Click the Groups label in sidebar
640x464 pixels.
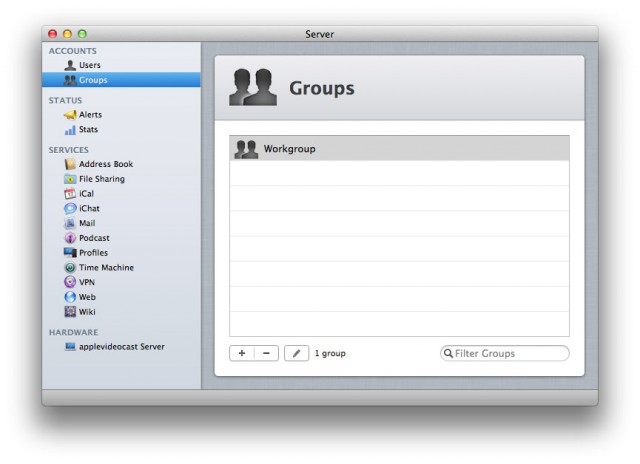[93, 80]
